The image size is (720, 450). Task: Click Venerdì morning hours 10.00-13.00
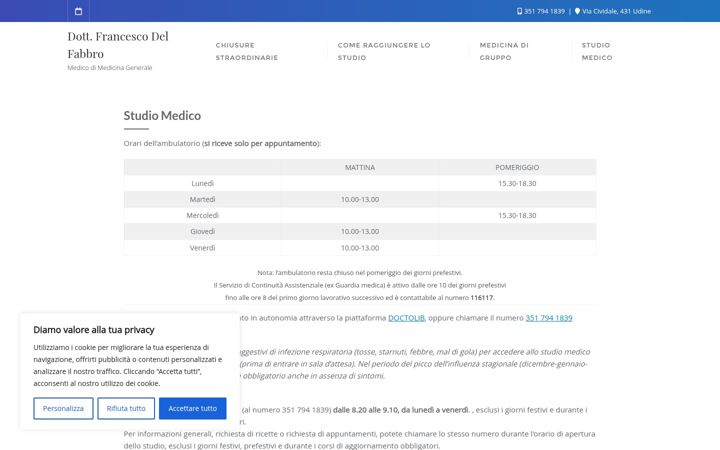360,248
